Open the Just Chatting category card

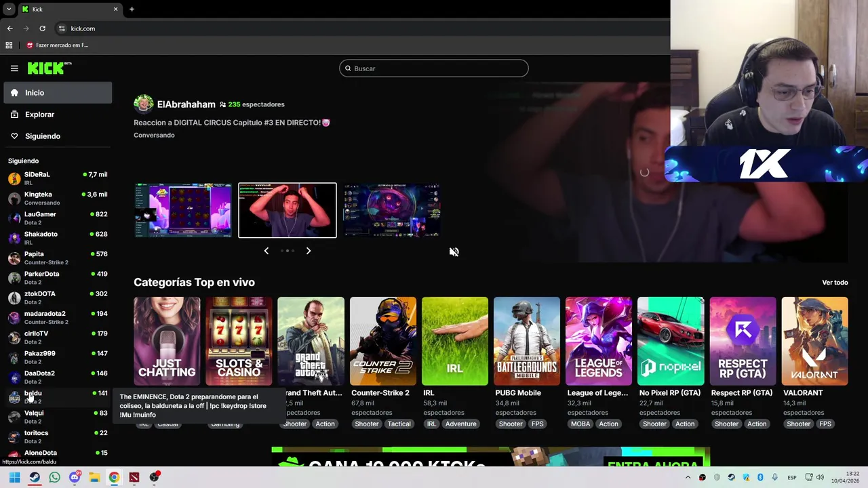pyautogui.click(x=167, y=341)
